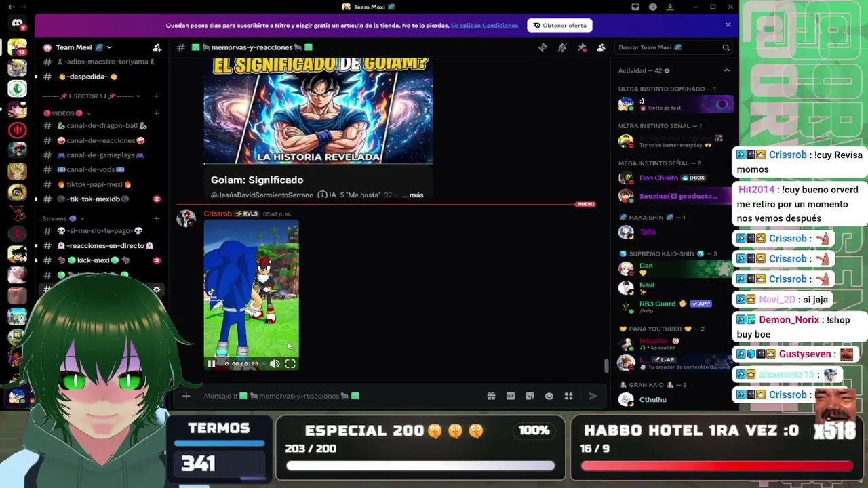868x488 pixels.
Task: Open the Actividad settings gear
Action: (x=667, y=70)
